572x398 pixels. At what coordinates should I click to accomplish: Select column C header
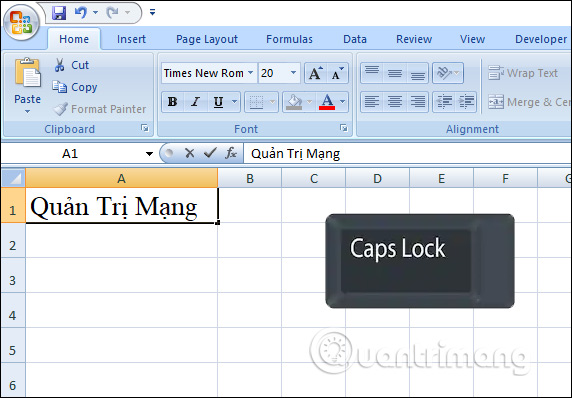click(x=314, y=178)
